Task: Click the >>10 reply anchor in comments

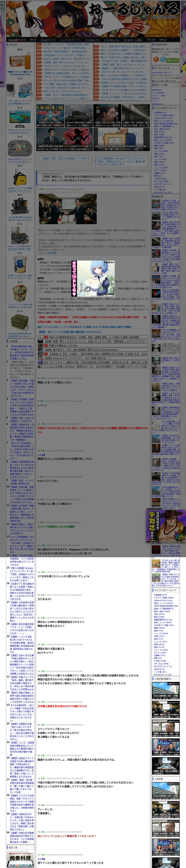Action: (41, 455)
